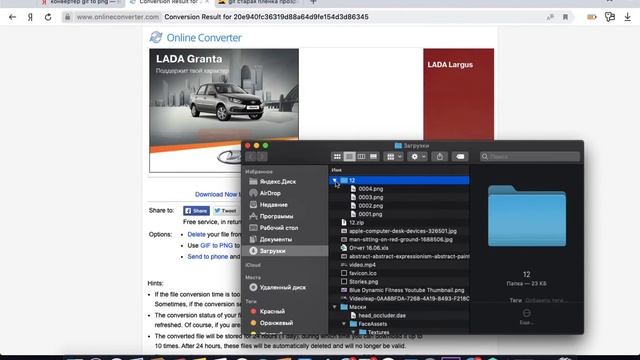Open Рабочий стол in Finder sidebar
640x360 pixels.
(x=279, y=228)
